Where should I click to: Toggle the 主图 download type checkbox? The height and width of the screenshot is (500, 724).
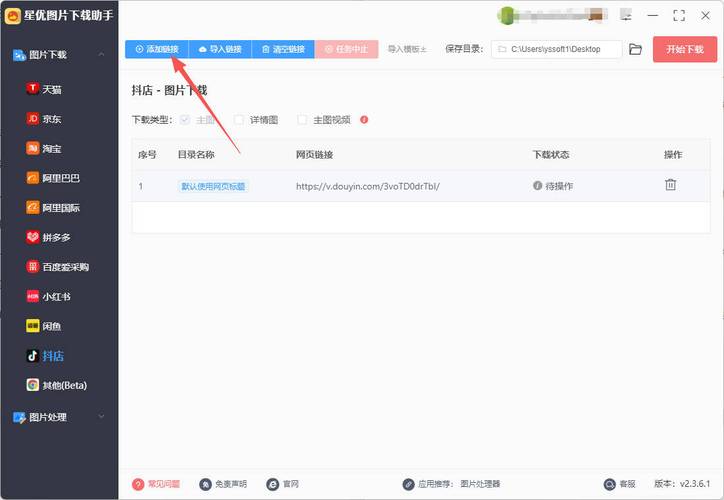coord(183,120)
